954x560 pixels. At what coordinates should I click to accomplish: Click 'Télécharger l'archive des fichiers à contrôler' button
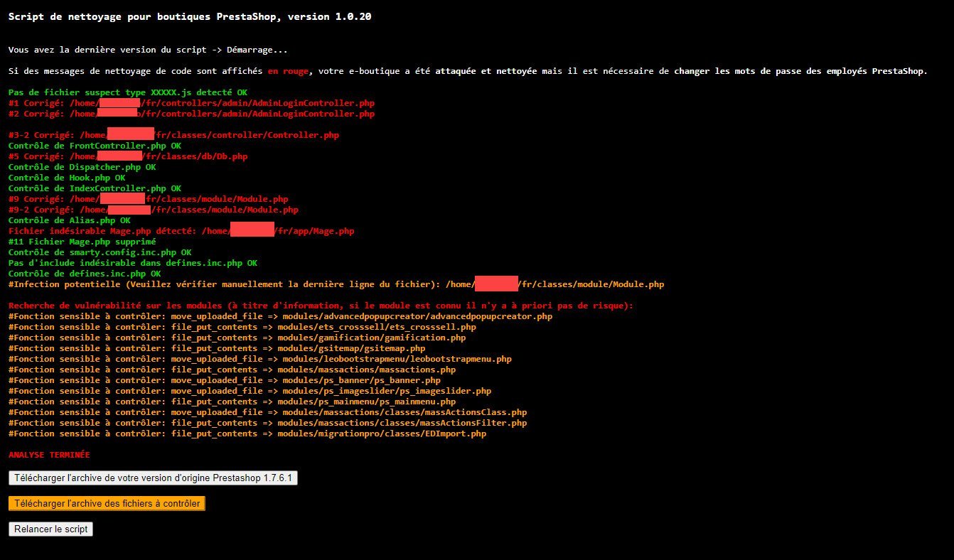tap(107, 503)
